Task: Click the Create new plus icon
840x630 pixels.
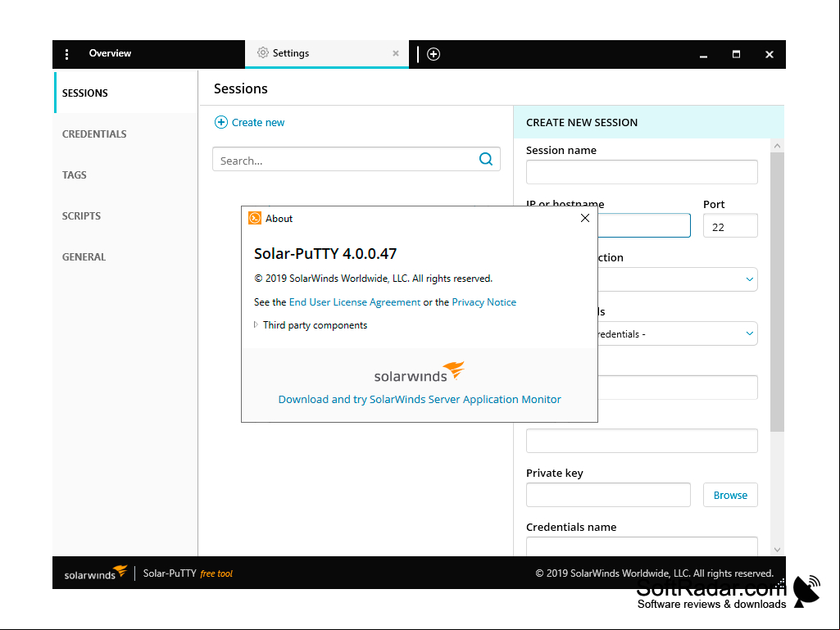Action: coord(220,122)
